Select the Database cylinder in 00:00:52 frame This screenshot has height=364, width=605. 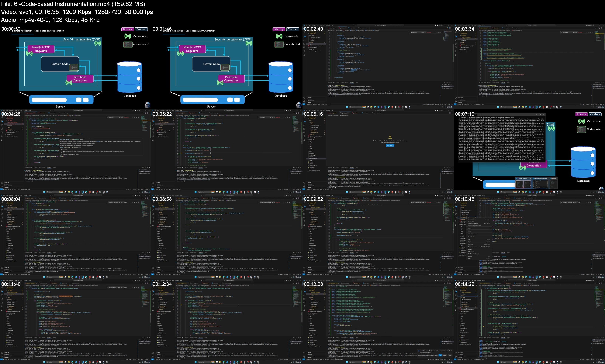point(130,77)
